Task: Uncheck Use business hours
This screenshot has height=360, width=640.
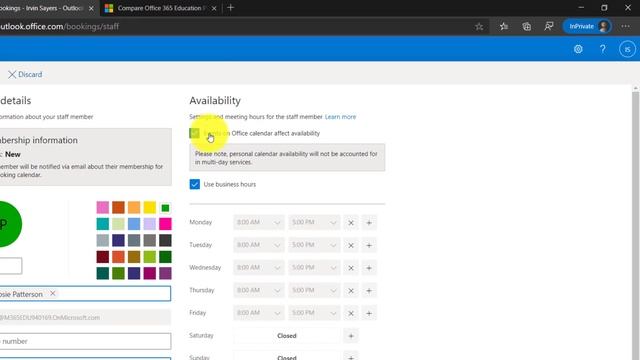Action: pyautogui.click(x=195, y=184)
